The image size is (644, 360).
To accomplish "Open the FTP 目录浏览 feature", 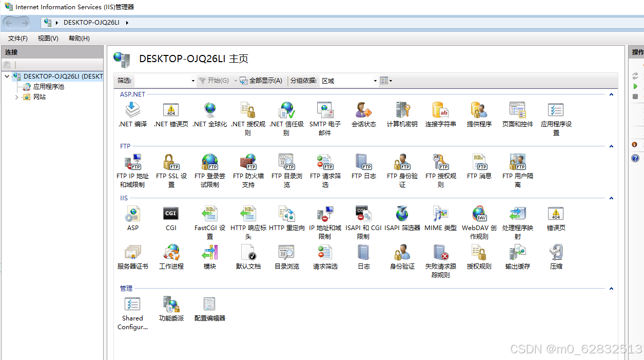I will (286, 170).
